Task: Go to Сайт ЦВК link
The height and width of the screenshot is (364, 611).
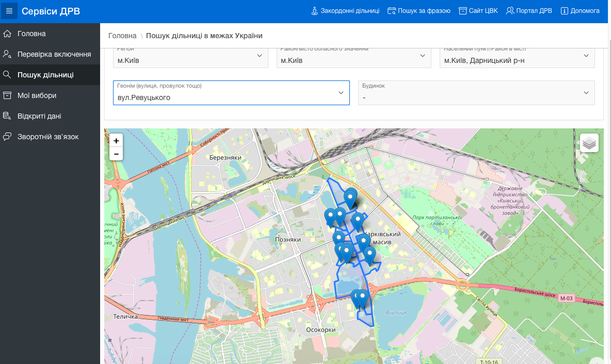Action: (x=478, y=11)
